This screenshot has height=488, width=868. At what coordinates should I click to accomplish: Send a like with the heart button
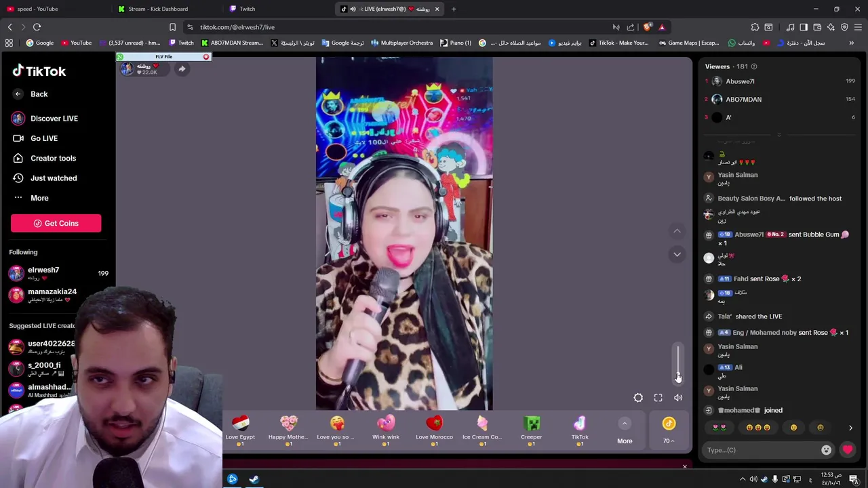[x=848, y=450]
